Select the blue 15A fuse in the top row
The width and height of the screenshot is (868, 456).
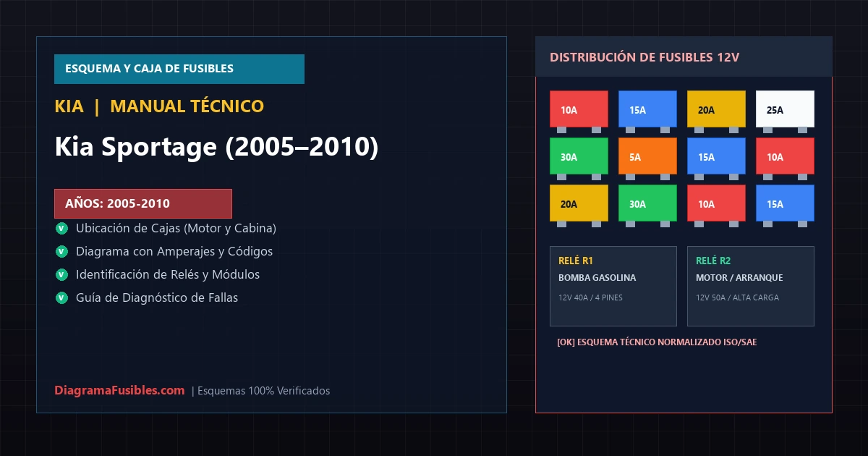tap(647, 109)
